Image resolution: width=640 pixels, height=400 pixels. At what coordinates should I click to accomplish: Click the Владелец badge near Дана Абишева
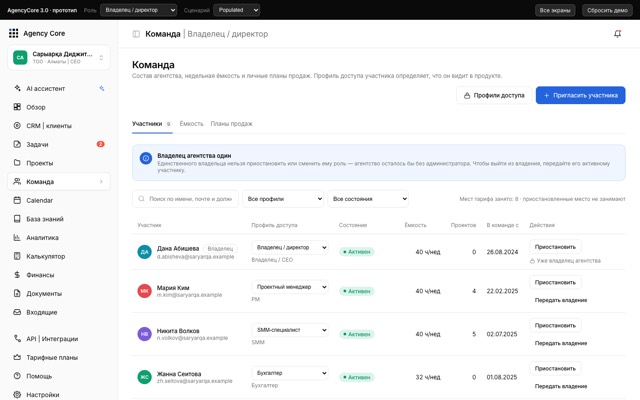(x=220, y=249)
